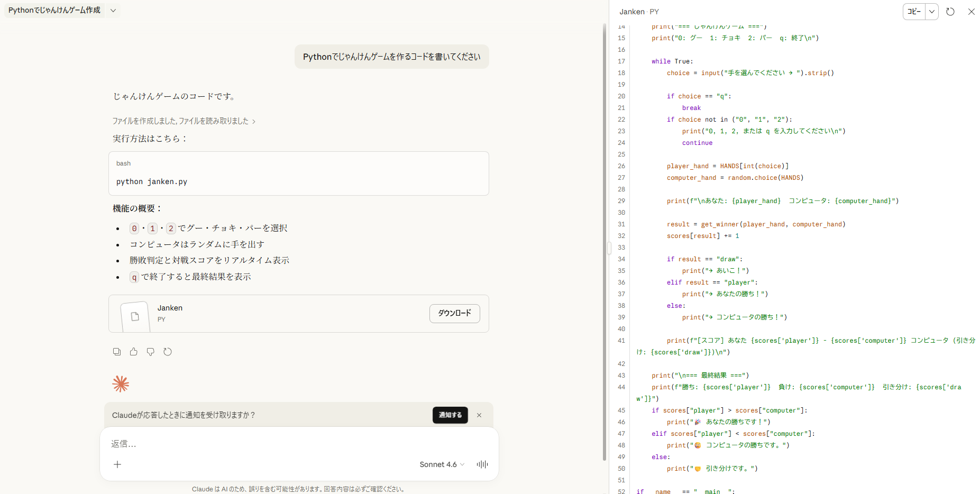Click the Claude starburst logo
Image resolution: width=980 pixels, height=494 pixels.
coord(121,384)
